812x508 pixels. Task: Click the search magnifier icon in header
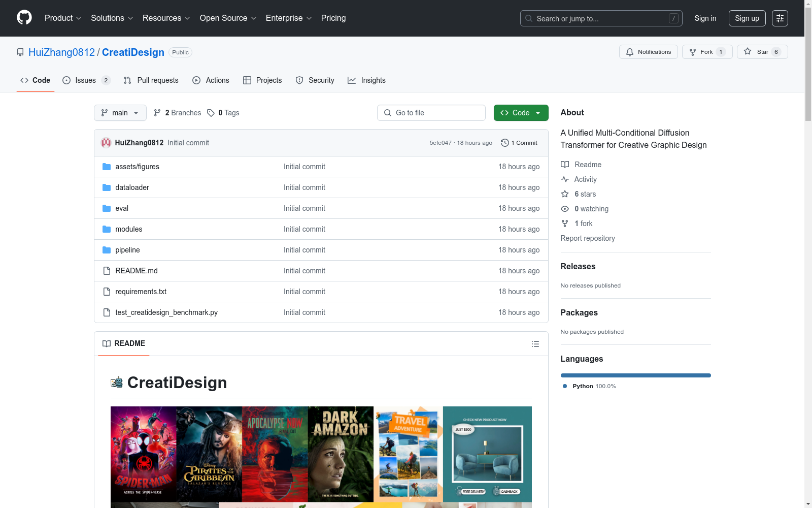point(529,18)
